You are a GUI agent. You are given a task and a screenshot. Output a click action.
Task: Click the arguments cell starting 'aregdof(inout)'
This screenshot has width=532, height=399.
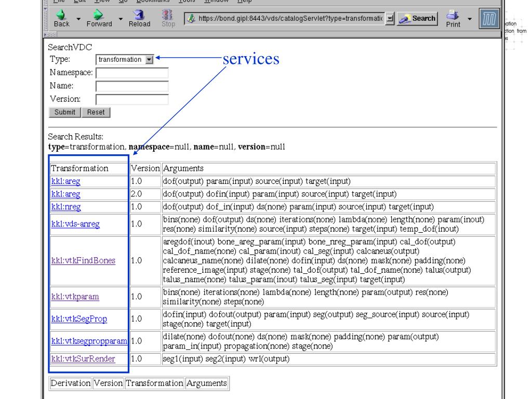[328, 261]
